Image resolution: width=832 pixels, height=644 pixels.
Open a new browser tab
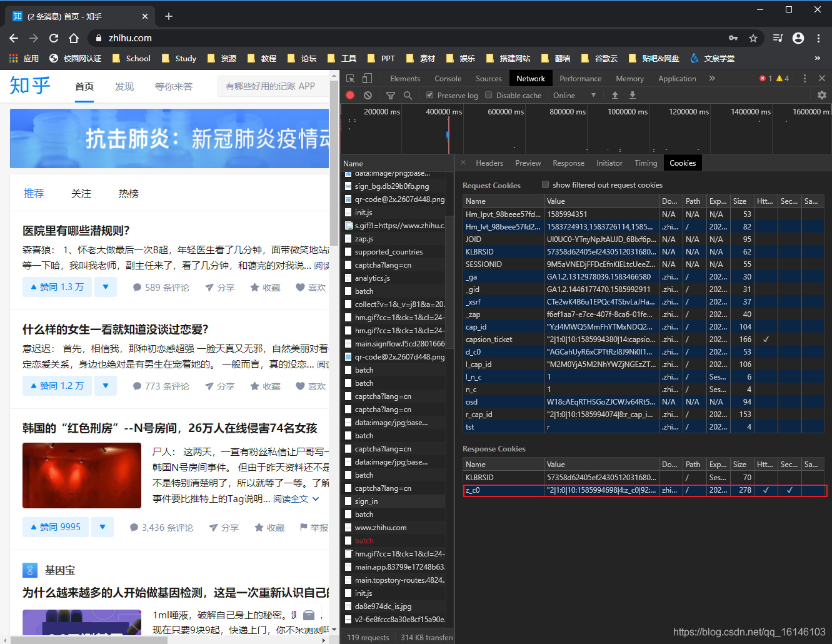click(x=169, y=16)
